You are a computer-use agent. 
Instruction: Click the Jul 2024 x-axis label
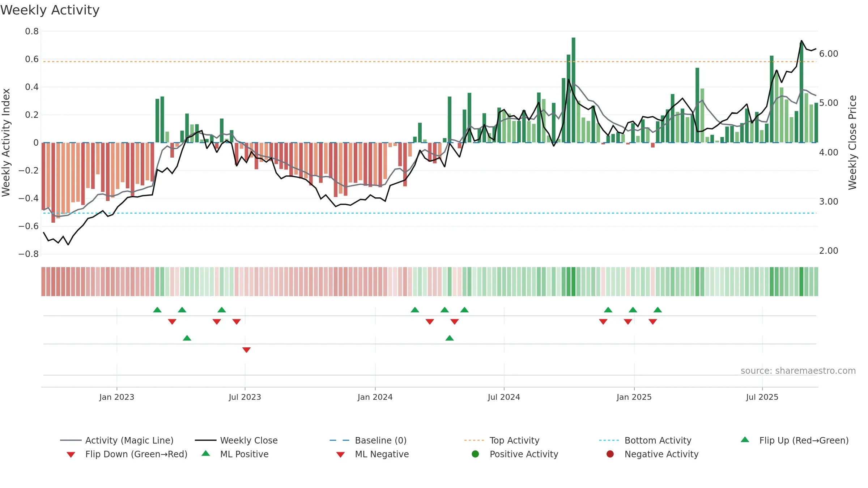point(504,397)
